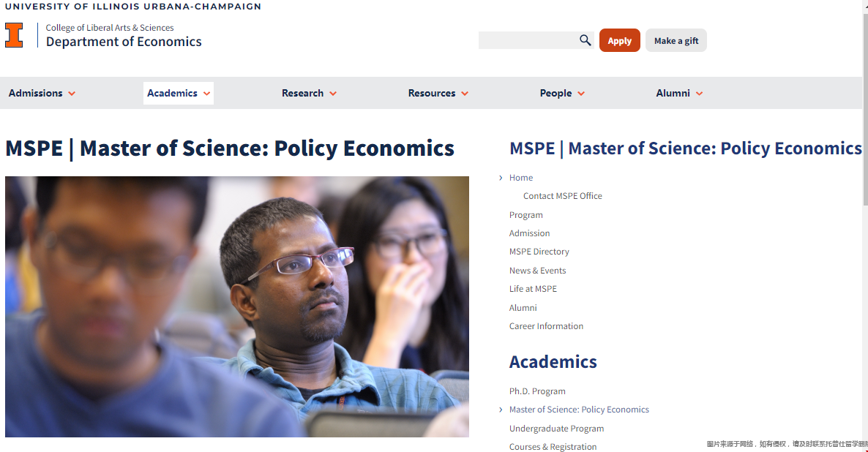Go to University of Illinois Urbana-Champaign link
The width and height of the screenshot is (868, 452).
pos(133,7)
